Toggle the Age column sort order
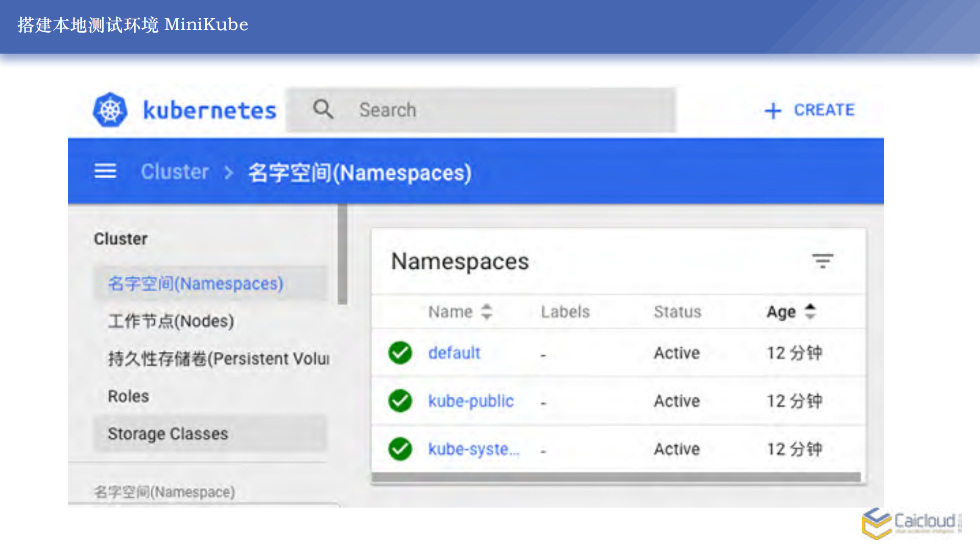The height and width of the screenshot is (551, 980). click(x=810, y=312)
